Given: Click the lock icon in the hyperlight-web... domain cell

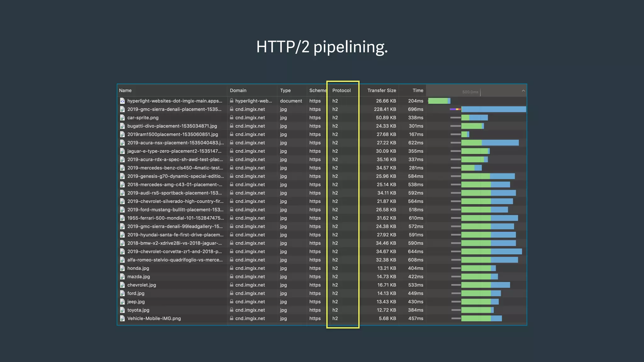Looking at the screenshot, I should pos(231,101).
